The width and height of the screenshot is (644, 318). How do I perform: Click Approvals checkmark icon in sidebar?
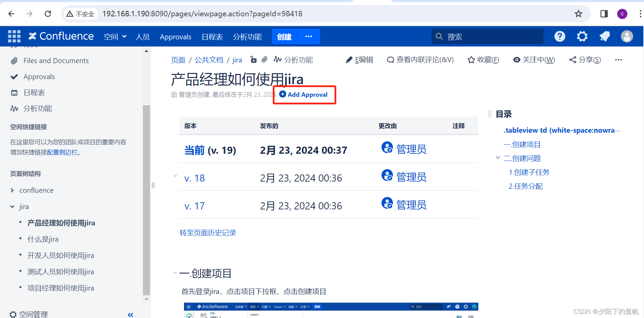[14, 77]
